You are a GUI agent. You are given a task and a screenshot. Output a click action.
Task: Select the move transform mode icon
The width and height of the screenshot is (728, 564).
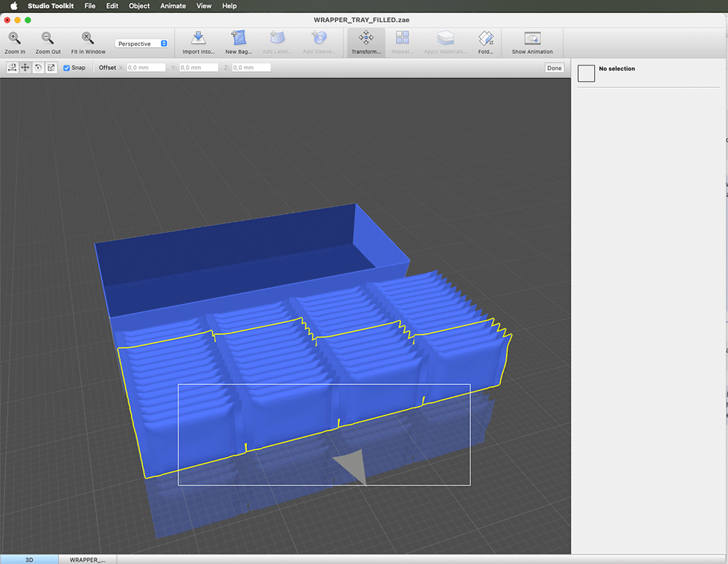pyautogui.click(x=25, y=68)
